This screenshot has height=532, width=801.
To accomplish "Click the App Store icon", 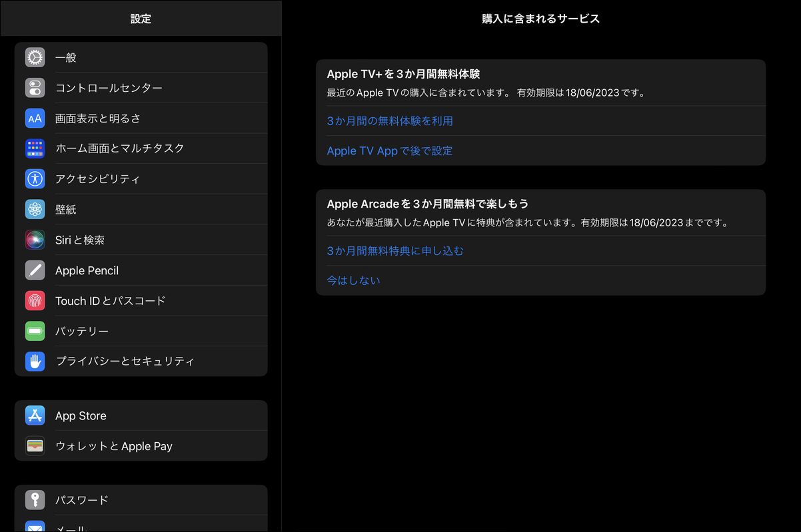I will [x=35, y=415].
